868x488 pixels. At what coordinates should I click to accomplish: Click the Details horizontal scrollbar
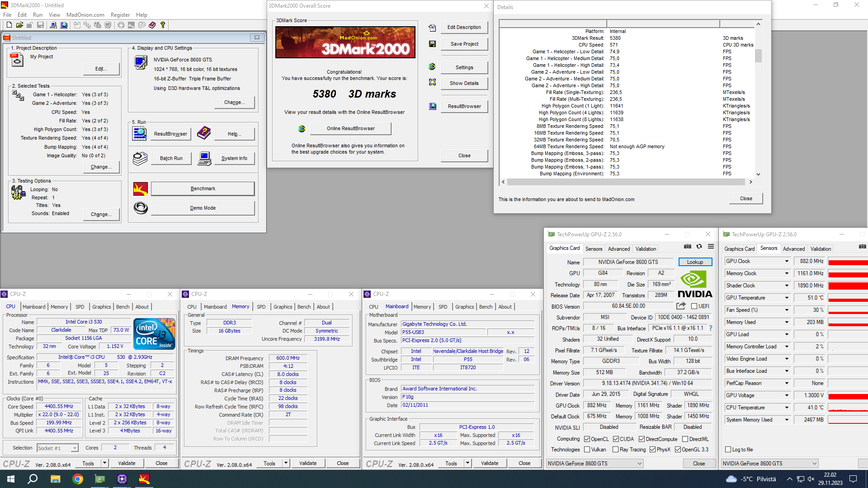(626, 182)
